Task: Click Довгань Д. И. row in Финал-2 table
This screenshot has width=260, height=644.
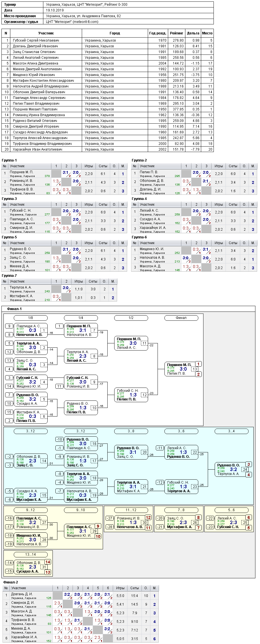Action: click(80, 596)
